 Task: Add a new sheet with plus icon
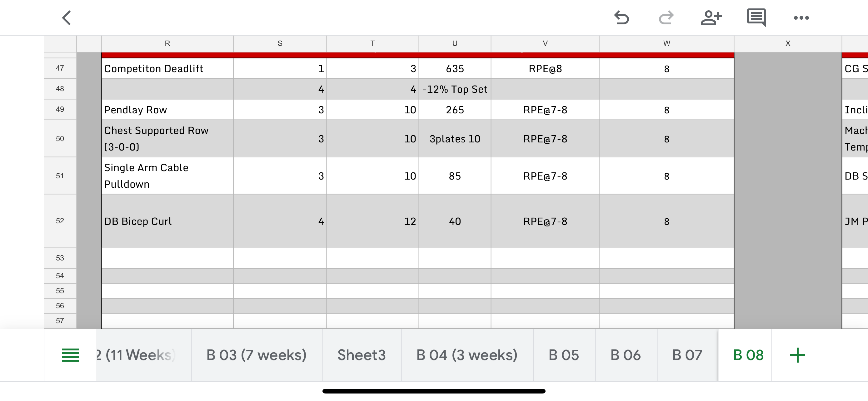[797, 355]
